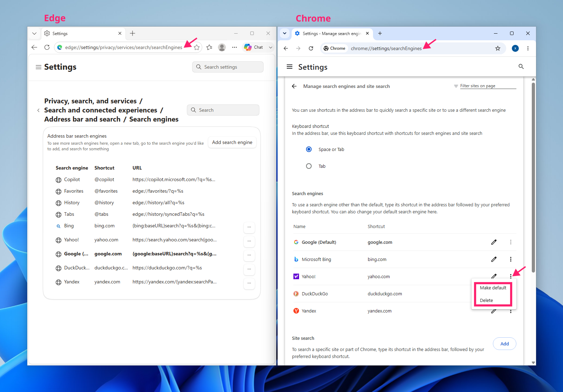
Task: Click yandex.com shortcut in Chrome
Action: click(380, 311)
